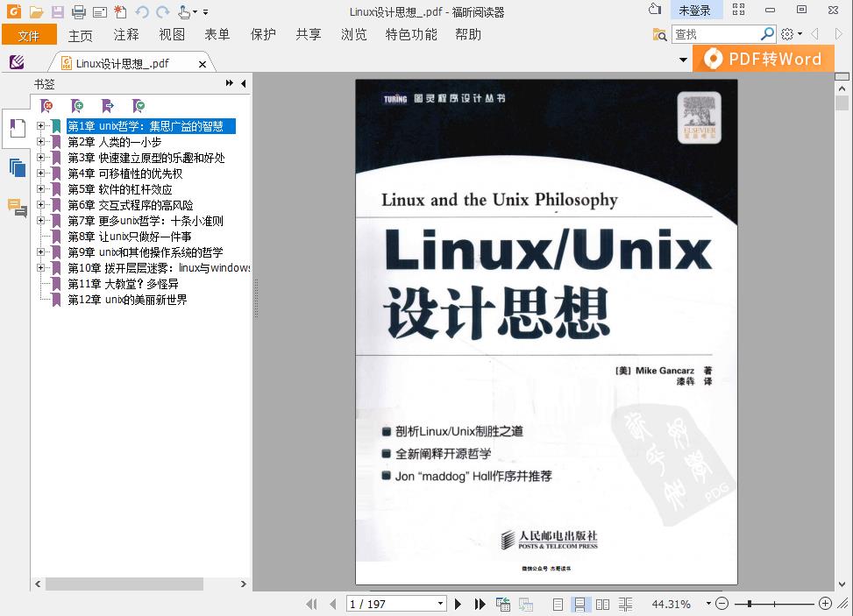Expand the 第1章 unix哲学 bookmark

[x=40, y=125]
